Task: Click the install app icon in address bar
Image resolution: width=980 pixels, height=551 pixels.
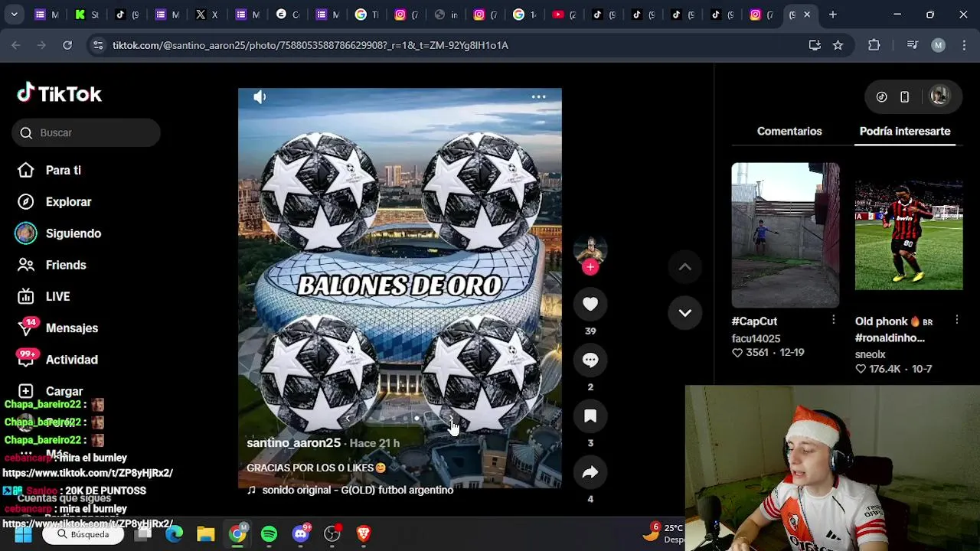Action: pos(815,45)
